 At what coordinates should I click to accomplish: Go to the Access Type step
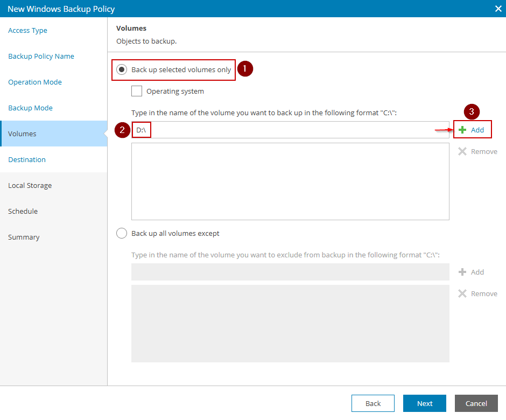[x=27, y=31]
